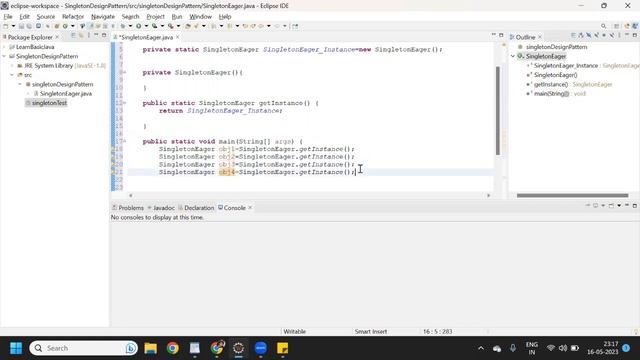Select SingletonEager_Instance field in Outline

point(566,66)
